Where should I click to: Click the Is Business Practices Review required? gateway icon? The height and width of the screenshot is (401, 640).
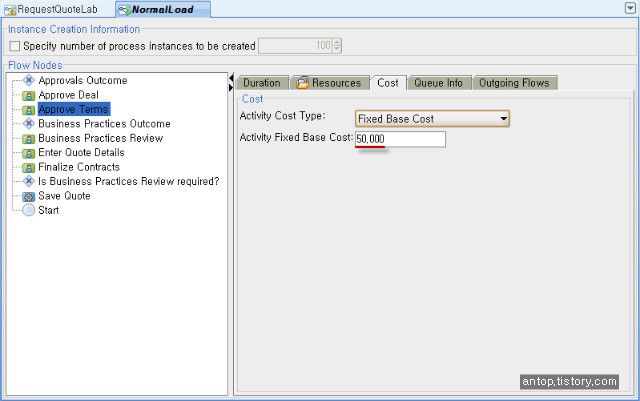[29, 181]
